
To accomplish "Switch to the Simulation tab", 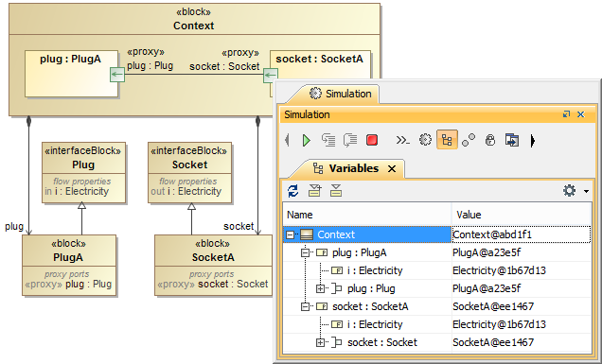I will point(341,94).
